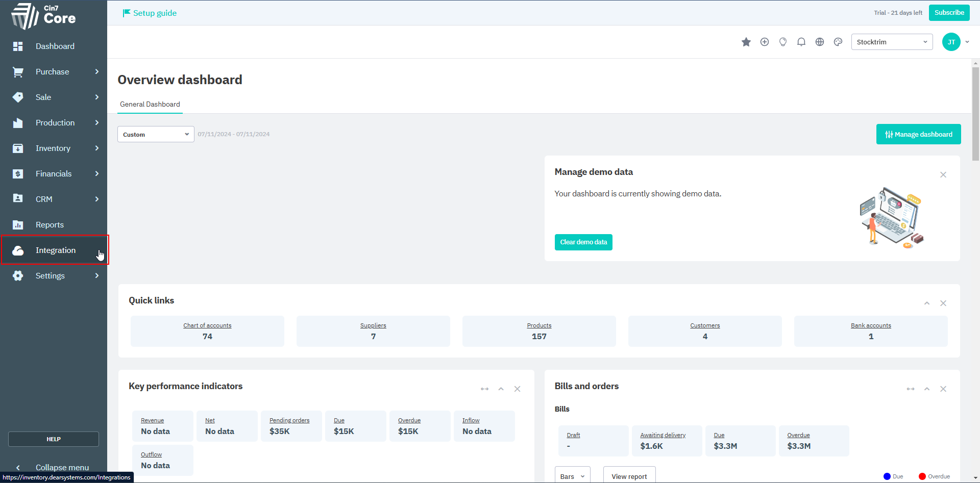This screenshot has width=980, height=483.
Task: Click the favorites star icon
Action: point(746,42)
